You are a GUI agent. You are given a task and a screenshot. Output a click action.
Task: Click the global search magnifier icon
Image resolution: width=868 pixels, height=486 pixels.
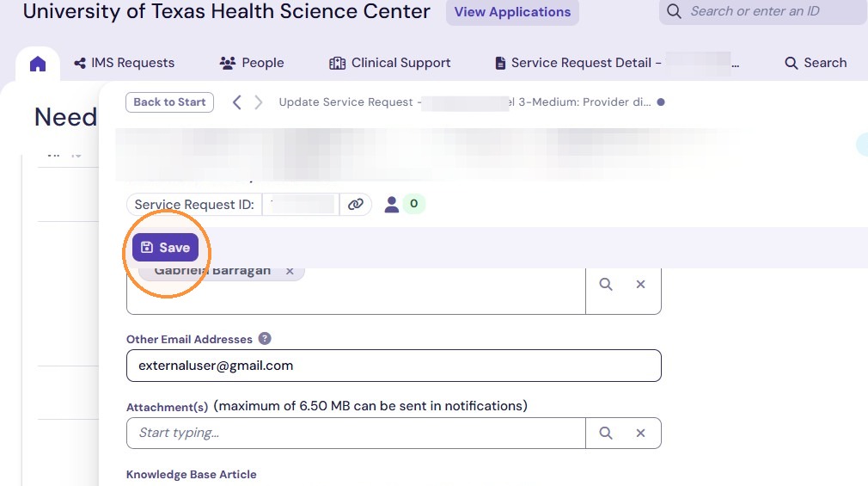tap(674, 11)
